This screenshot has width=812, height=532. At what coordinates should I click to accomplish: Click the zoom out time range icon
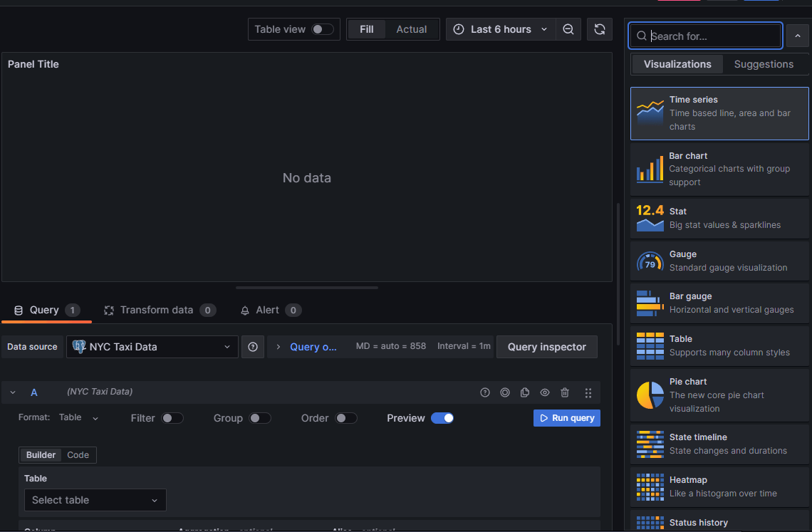pyautogui.click(x=568, y=29)
